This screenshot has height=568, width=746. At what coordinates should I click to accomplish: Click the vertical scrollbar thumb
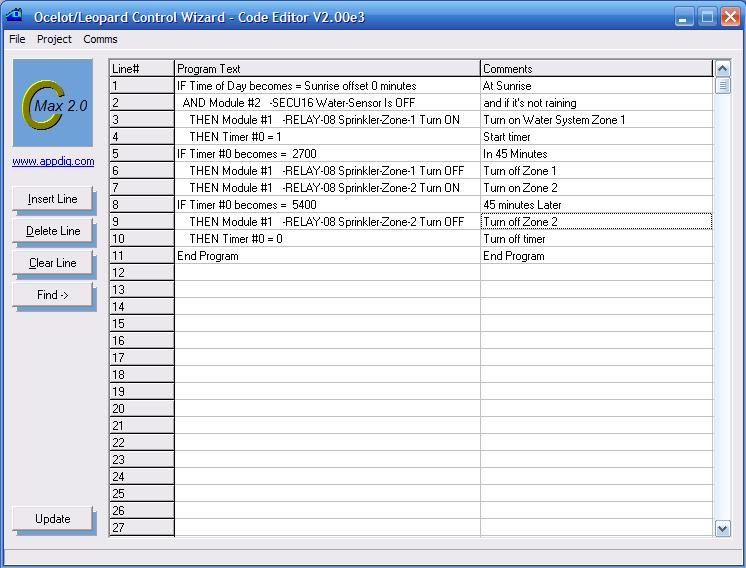pyautogui.click(x=723, y=86)
